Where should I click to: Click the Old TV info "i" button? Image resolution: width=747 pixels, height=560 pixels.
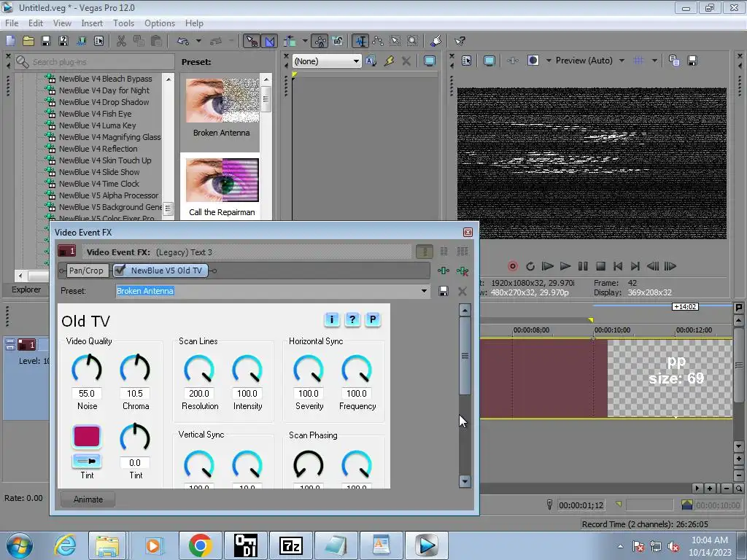click(x=332, y=319)
